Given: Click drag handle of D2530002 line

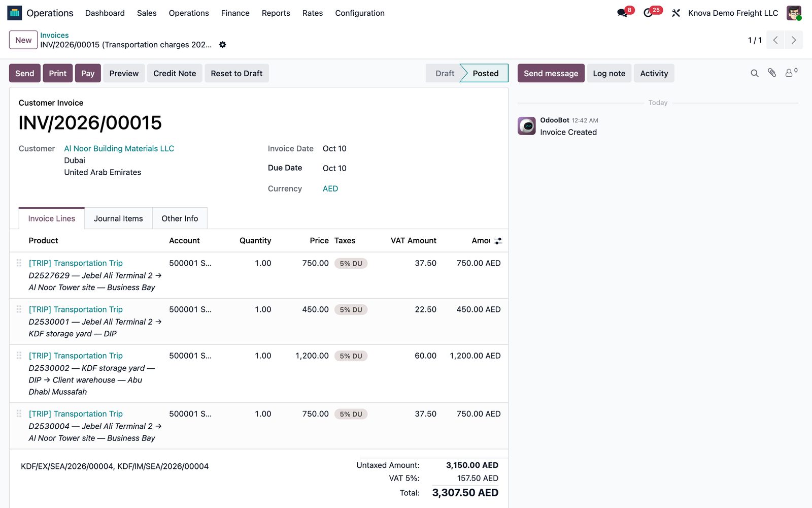Looking at the screenshot, I should (x=19, y=356).
